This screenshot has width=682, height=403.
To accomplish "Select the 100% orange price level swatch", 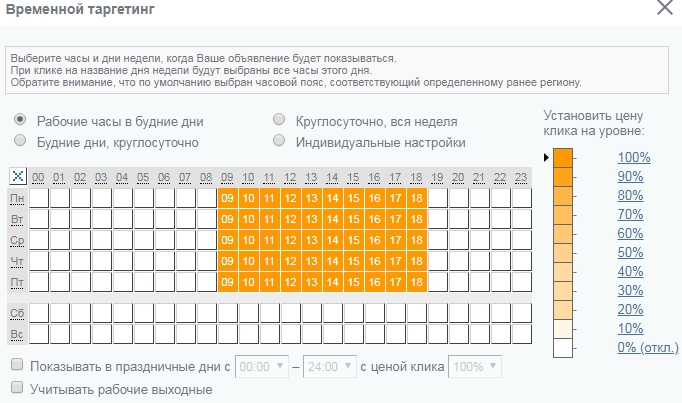I will click(x=563, y=158).
